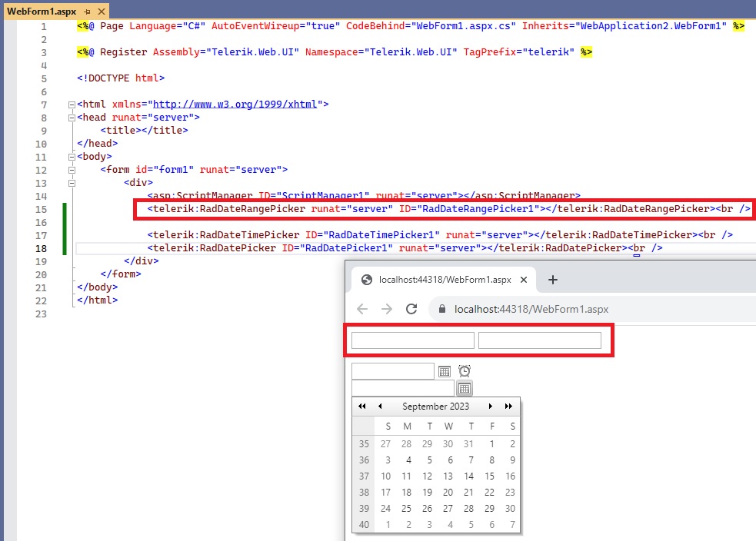Go to next month in calendar
Viewport: 756px width, 541px height.
point(491,407)
